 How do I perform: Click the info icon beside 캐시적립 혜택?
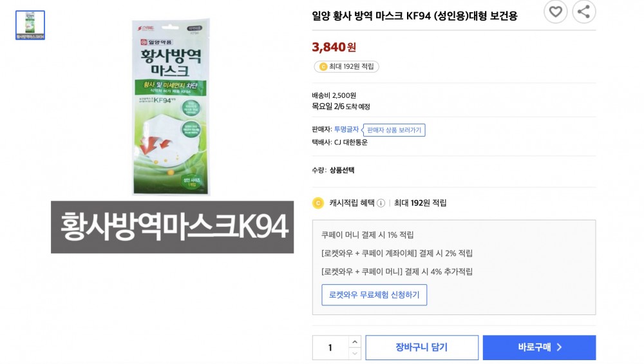point(381,203)
